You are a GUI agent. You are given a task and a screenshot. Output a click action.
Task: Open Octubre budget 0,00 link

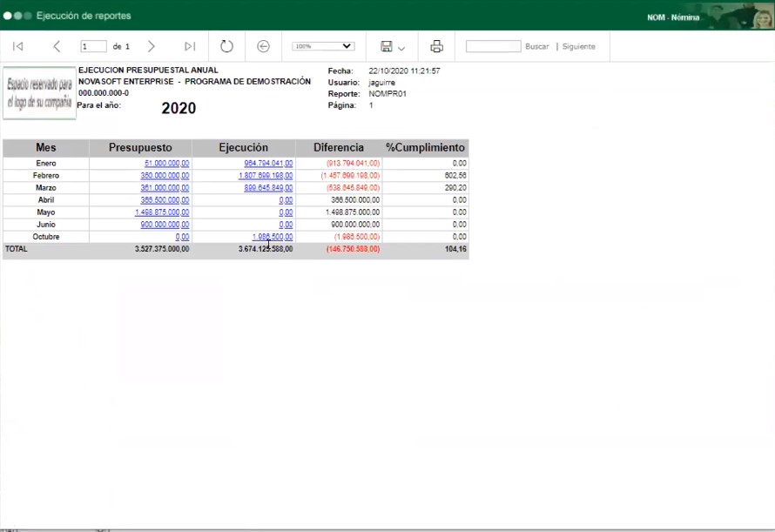[x=182, y=237]
